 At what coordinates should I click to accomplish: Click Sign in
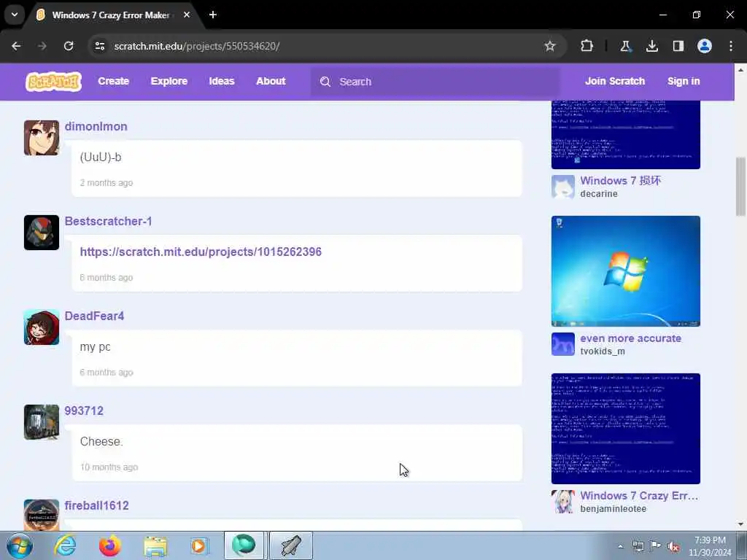coord(684,82)
